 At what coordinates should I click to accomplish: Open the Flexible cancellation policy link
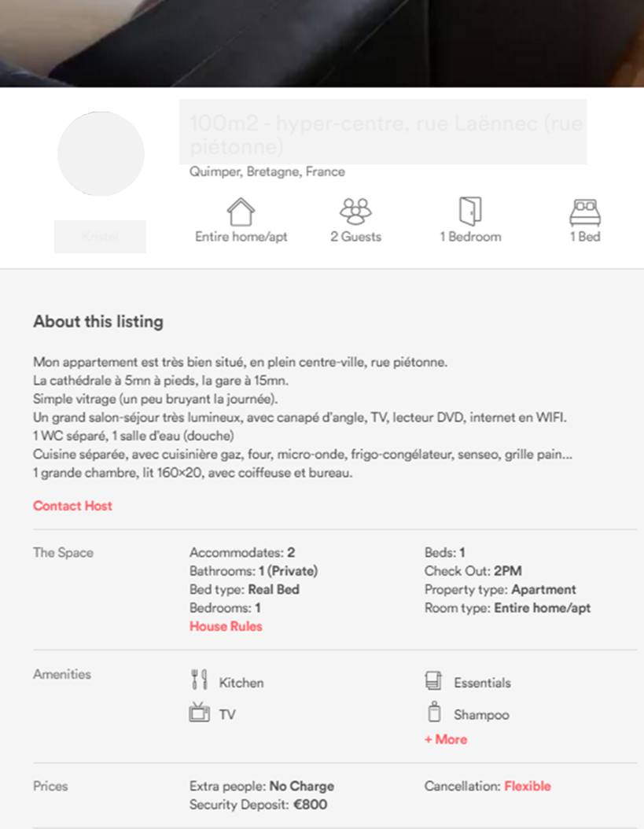(x=528, y=786)
